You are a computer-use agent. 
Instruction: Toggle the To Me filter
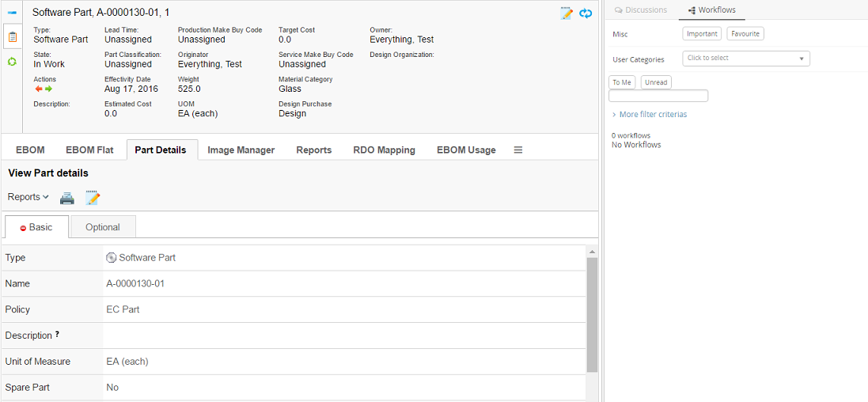[x=622, y=82]
